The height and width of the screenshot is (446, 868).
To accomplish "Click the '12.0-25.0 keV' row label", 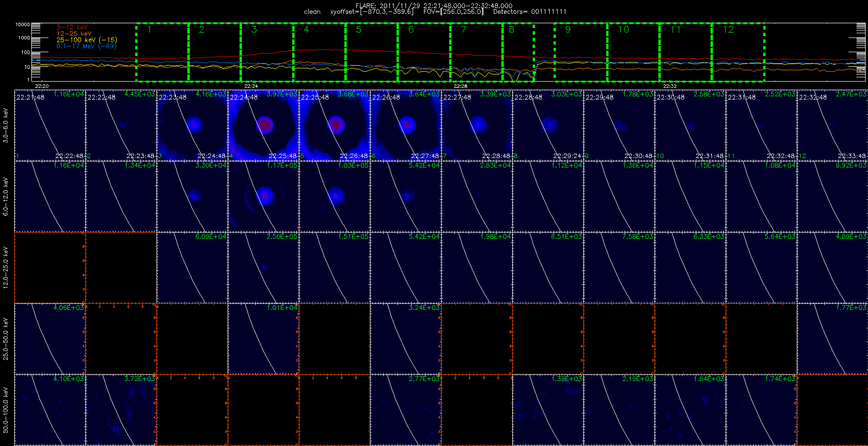I will click(x=6, y=268).
